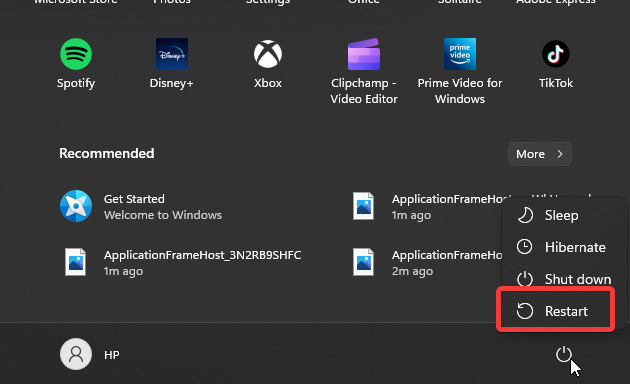Click the Spotify label text

76,84
